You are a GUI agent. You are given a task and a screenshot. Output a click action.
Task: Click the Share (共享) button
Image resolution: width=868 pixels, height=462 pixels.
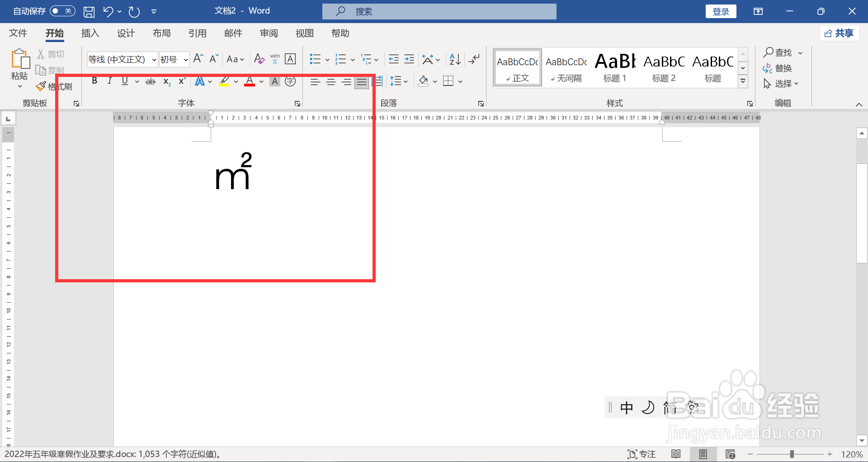(x=839, y=33)
